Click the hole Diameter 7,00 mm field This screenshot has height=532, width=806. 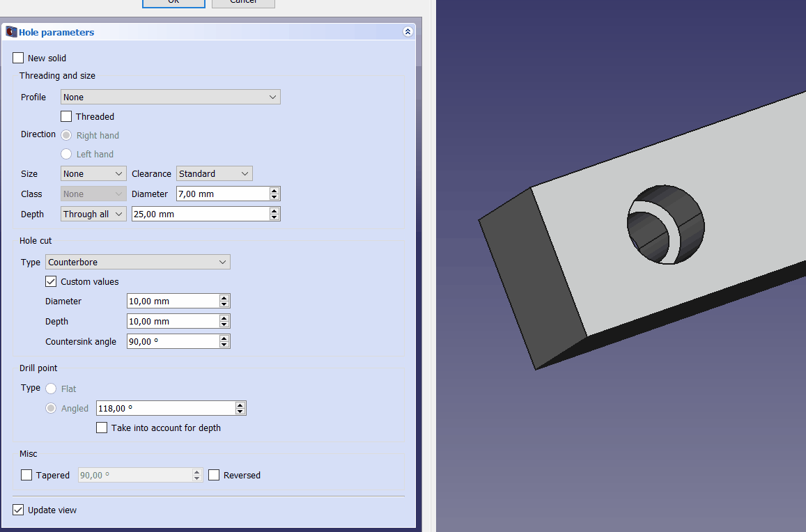pos(223,194)
